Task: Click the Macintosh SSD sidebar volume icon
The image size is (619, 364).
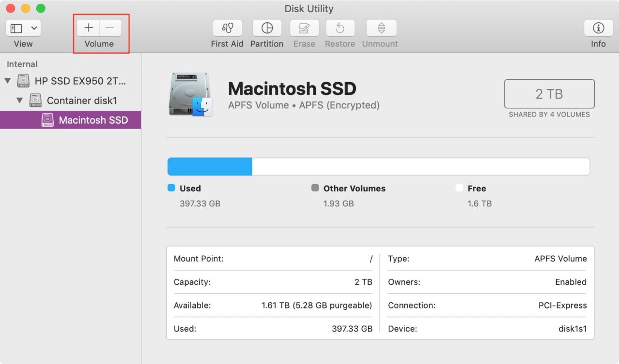Action: (x=47, y=120)
